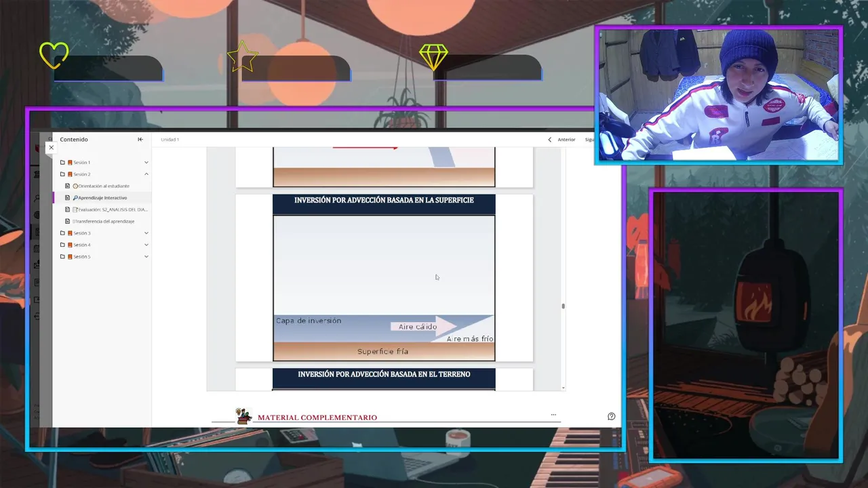Click the Aire más frío label
The image size is (868, 488).
point(470,339)
